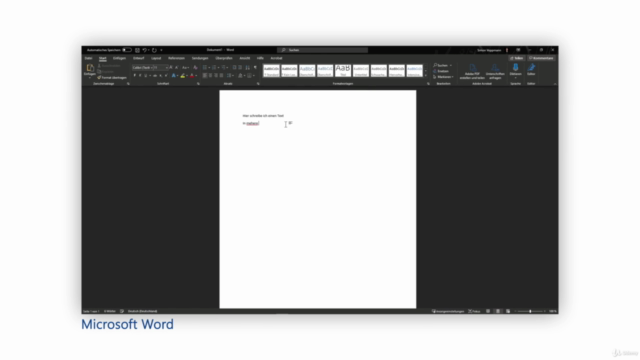Toggle subscript formatting
This screenshot has height=360, width=640.
pyautogui.click(x=160, y=76)
